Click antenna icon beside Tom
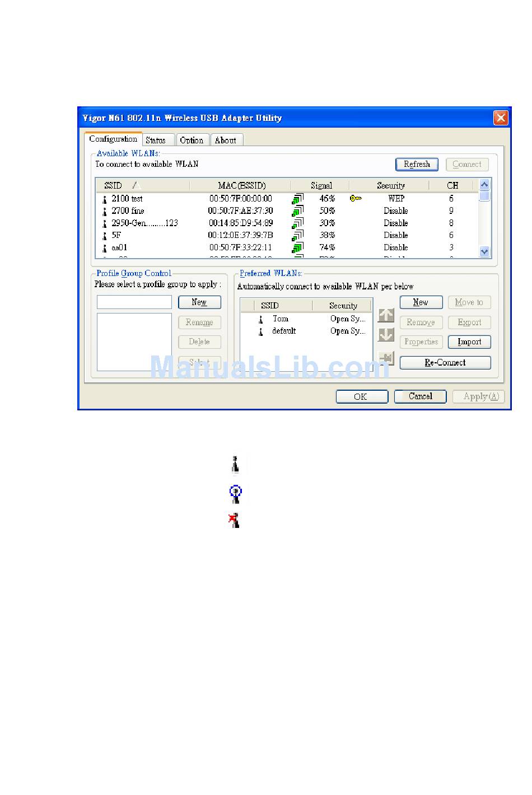The height and width of the screenshot is (795, 532). (261, 319)
